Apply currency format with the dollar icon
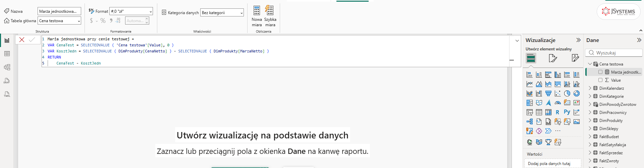 91,21
